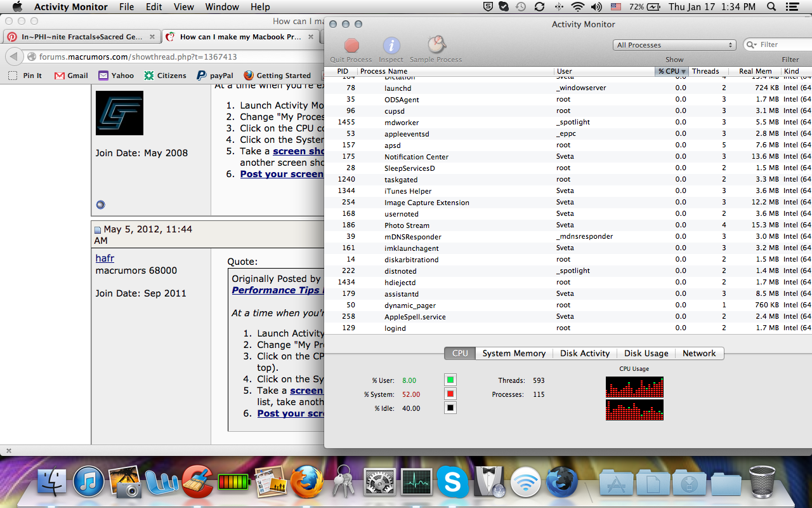Select the In~PHI~nite Fractals browser tab
This screenshot has height=508, width=812.
click(x=81, y=37)
